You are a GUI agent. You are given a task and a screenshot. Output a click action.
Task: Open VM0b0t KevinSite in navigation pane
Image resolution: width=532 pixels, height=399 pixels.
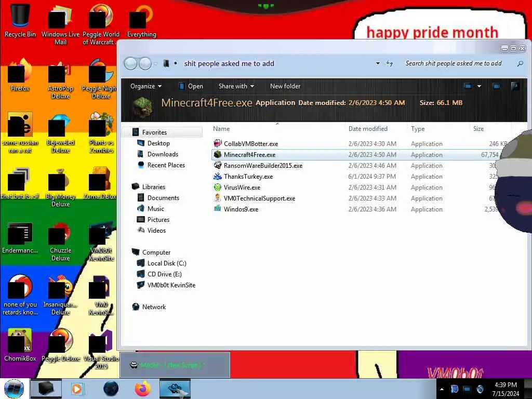[x=171, y=285]
